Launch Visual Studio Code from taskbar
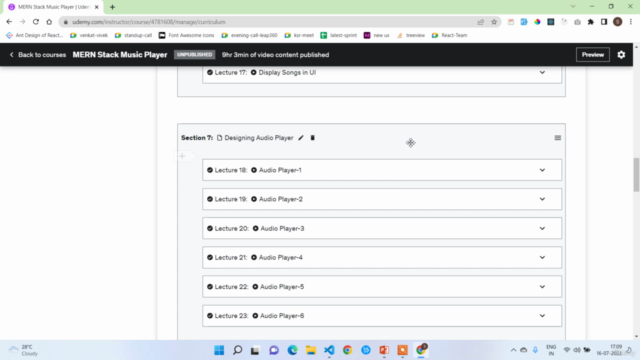This screenshot has width=640, height=360. coord(329,350)
